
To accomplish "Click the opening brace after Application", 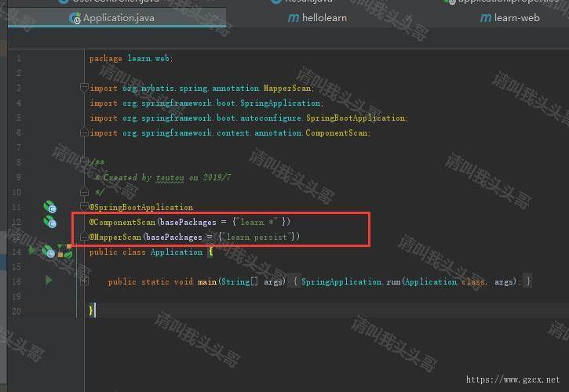I will tap(210, 252).
